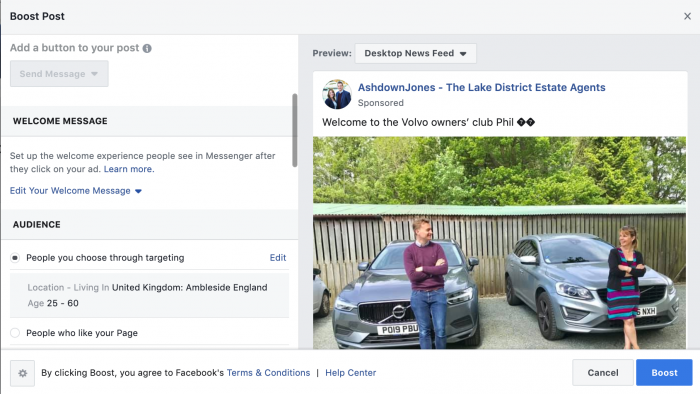Viewport: 700px width, 394px height.
Task: Open the settings gear icon in footer
Action: point(22,373)
